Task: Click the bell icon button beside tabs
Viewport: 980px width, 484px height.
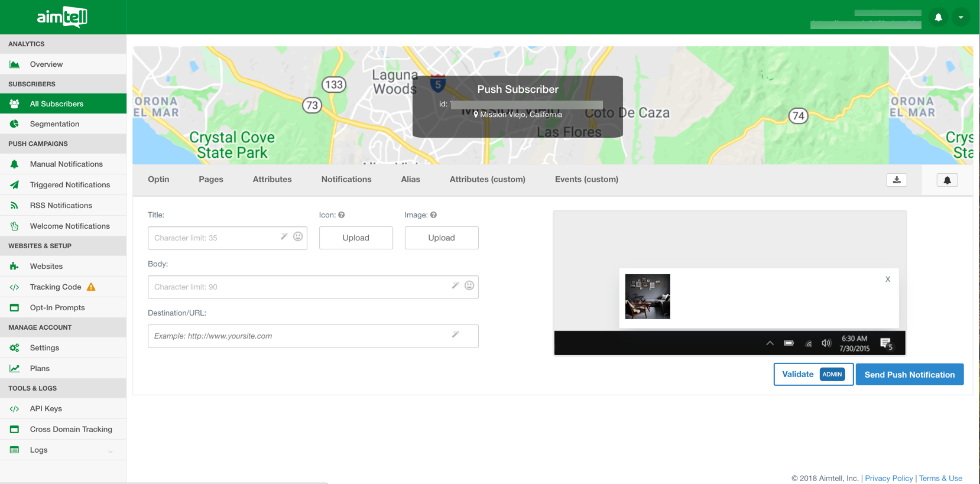Action: click(x=947, y=180)
